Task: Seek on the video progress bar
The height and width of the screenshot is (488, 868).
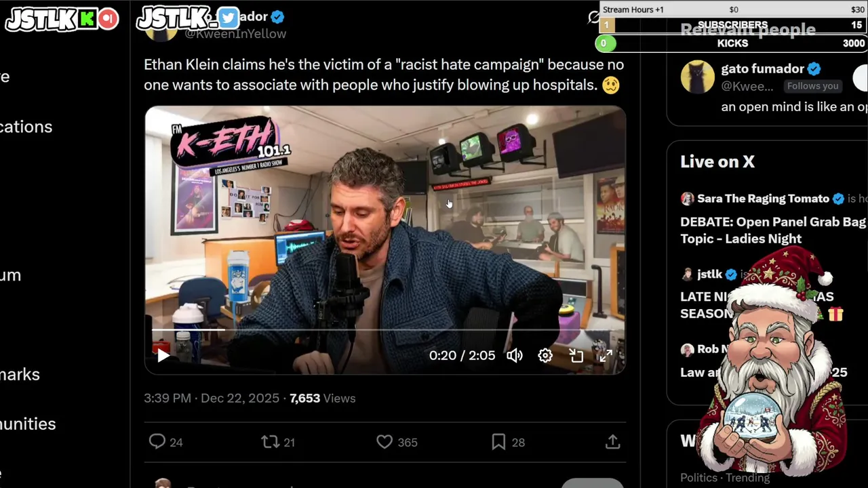Action: [x=384, y=330]
